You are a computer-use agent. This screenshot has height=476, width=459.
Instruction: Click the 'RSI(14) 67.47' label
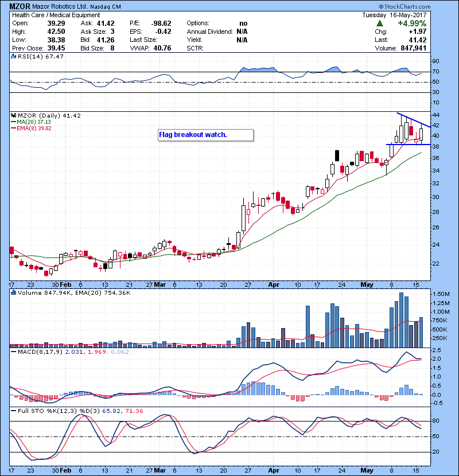click(41, 56)
